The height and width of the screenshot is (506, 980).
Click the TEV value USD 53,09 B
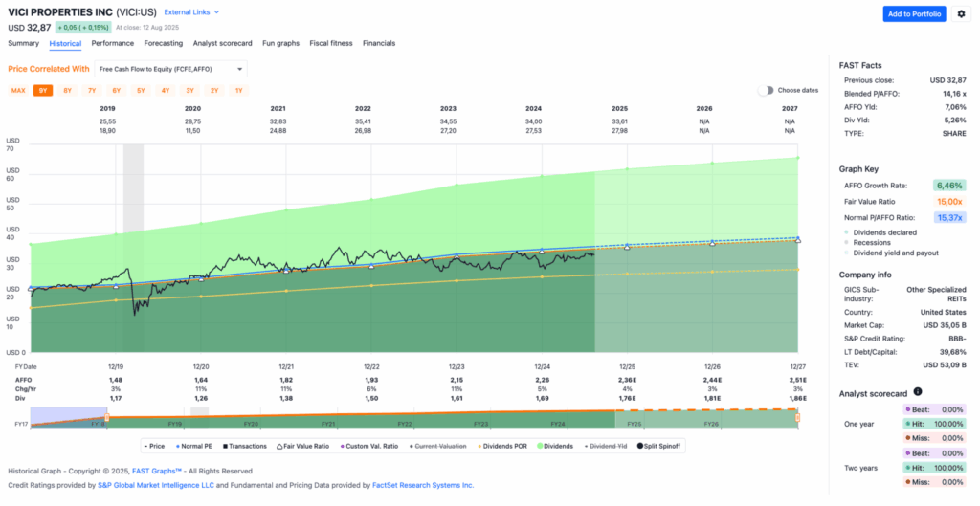(943, 365)
